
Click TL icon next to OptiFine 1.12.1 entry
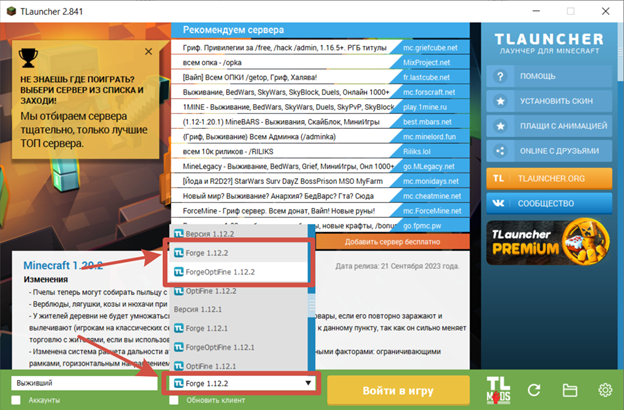(x=179, y=366)
